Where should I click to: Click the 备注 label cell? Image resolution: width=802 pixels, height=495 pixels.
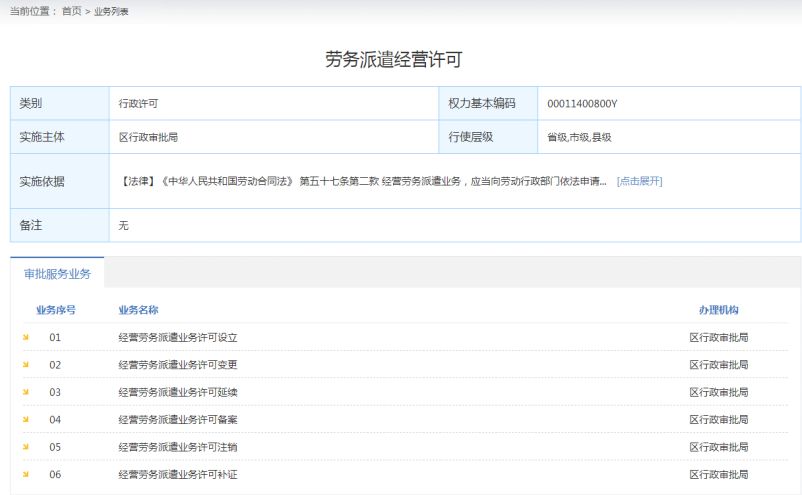(60, 225)
